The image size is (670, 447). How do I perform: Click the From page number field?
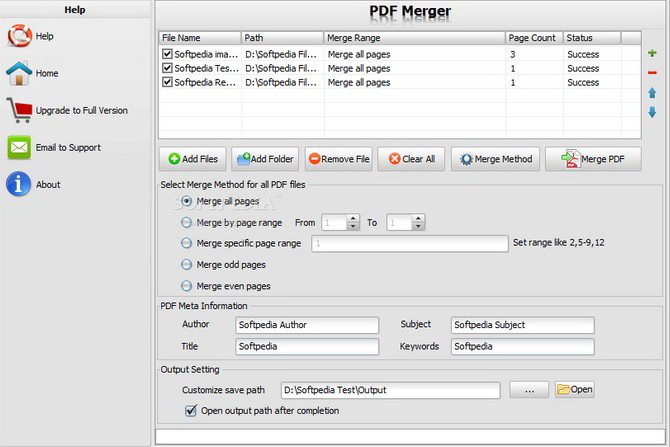[x=334, y=222]
